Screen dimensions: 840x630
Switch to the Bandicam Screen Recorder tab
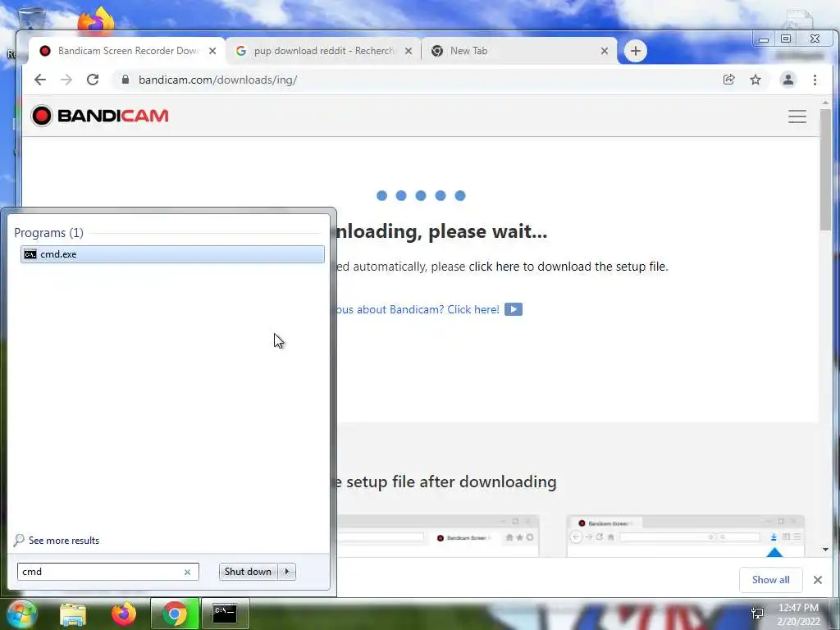[x=126, y=51]
